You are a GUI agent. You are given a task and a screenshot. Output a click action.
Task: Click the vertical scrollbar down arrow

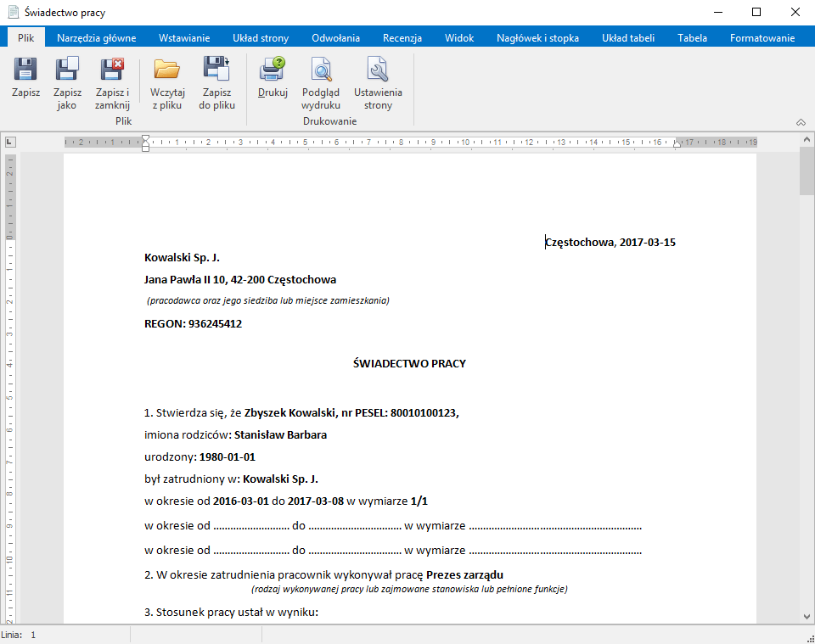[x=807, y=617]
